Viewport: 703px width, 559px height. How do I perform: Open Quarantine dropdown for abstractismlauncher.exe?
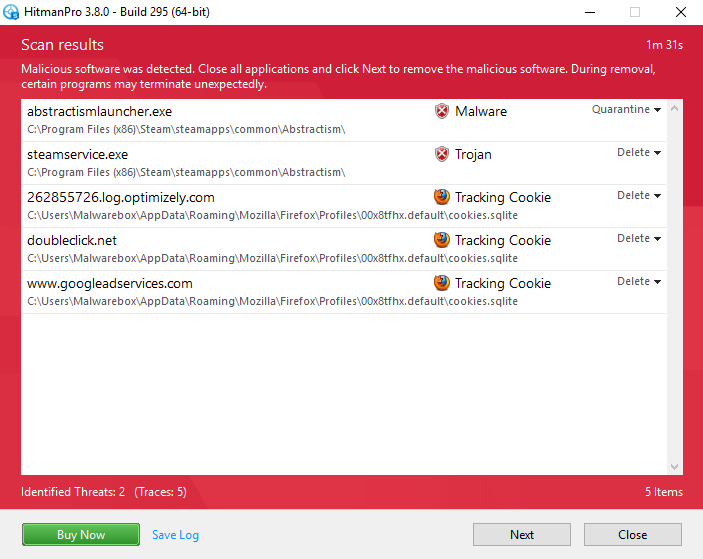(x=627, y=110)
